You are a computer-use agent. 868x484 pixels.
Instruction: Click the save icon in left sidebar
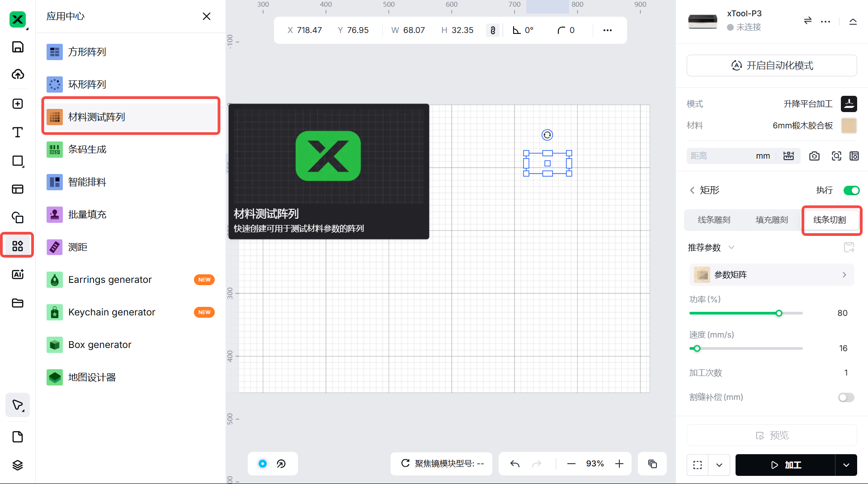click(x=18, y=47)
